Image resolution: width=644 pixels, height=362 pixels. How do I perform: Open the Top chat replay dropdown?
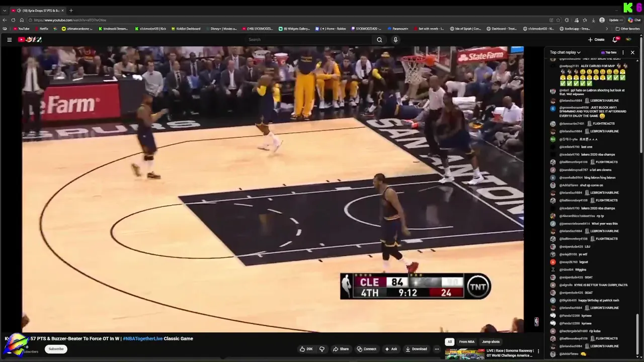pyautogui.click(x=565, y=52)
